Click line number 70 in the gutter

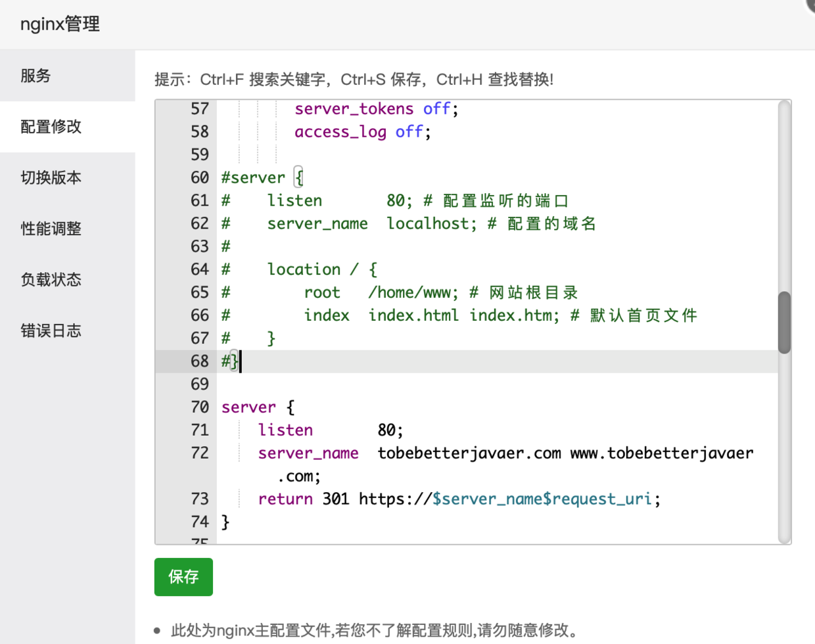[x=199, y=407]
